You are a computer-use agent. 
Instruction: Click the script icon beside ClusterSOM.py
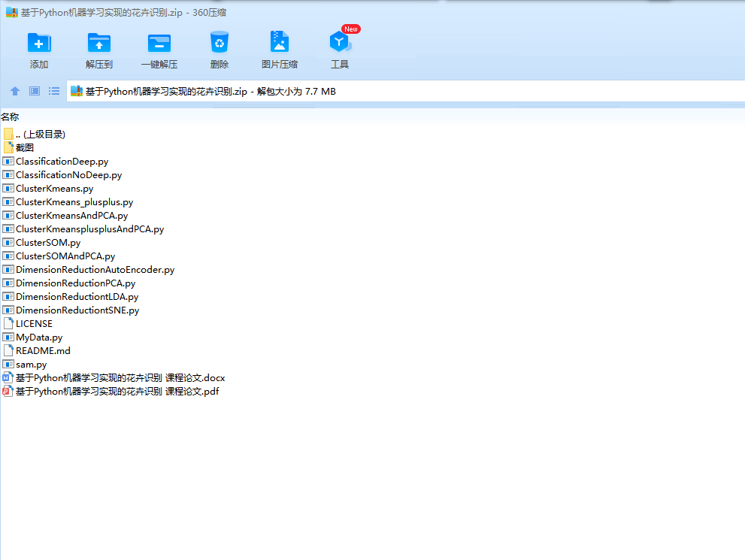8,243
